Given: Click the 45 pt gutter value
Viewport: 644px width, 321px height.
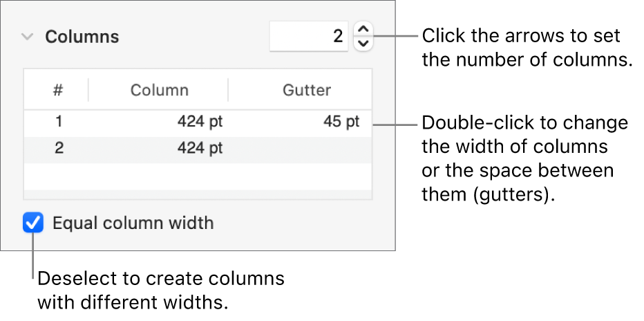Looking at the screenshot, I should click(341, 122).
